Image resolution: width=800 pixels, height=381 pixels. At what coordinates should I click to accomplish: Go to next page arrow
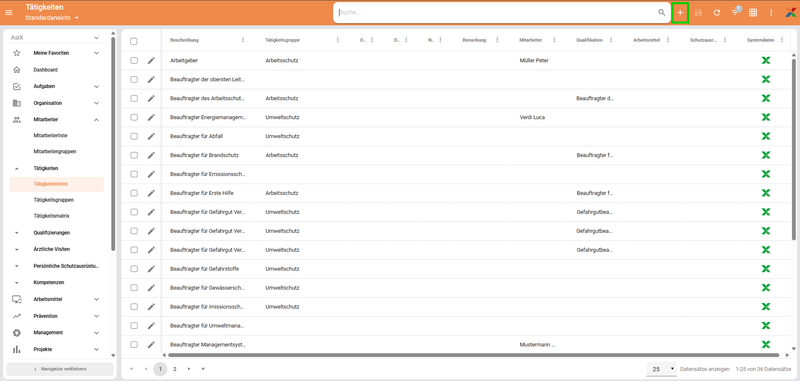click(189, 369)
